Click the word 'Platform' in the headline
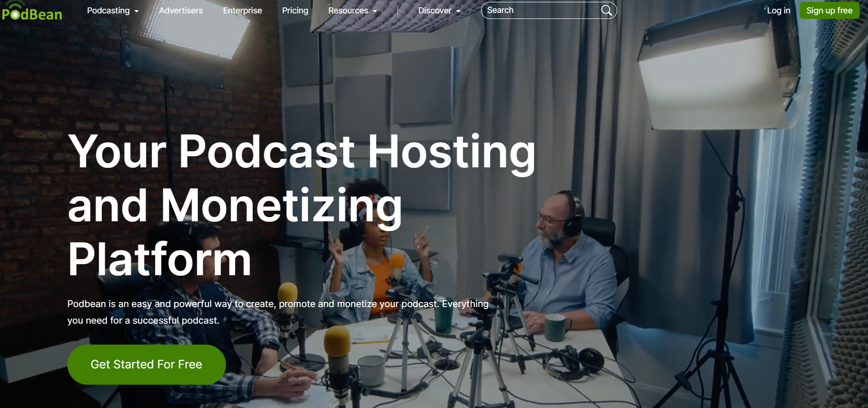Viewport: 868px width, 408px height. 160,260
